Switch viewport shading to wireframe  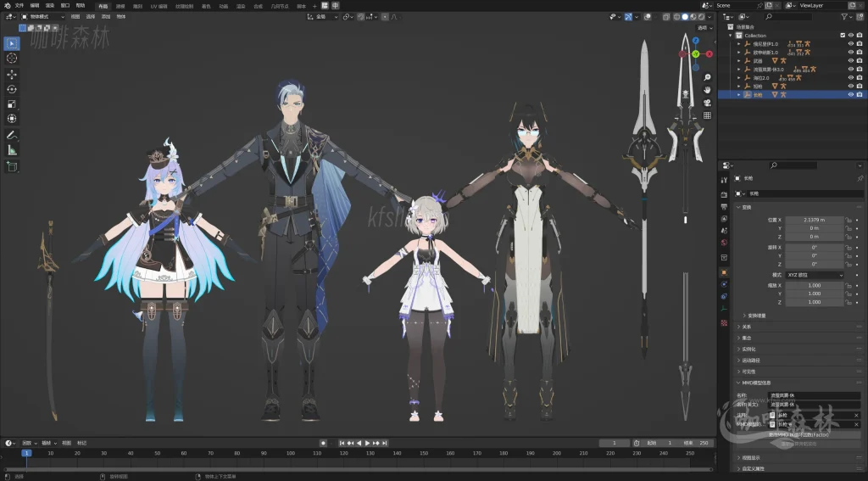677,17
